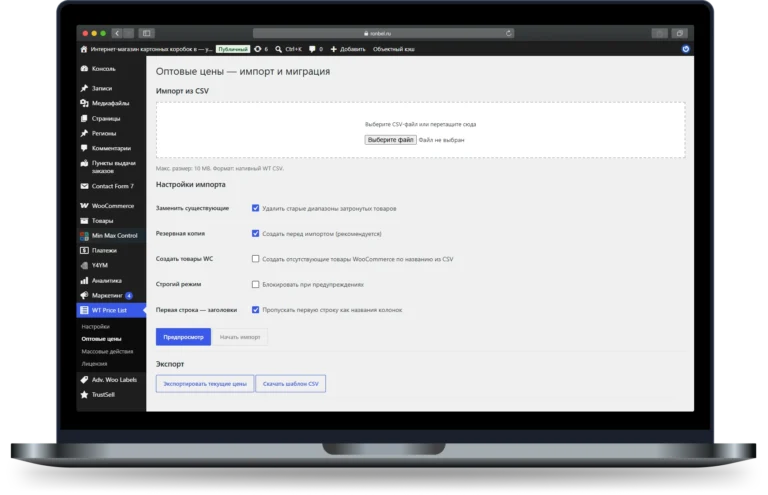Open the Contact Form 7 envelope icon
Image resolution: width=768 pixels, height=495 pixels.
tap(84, 186)
